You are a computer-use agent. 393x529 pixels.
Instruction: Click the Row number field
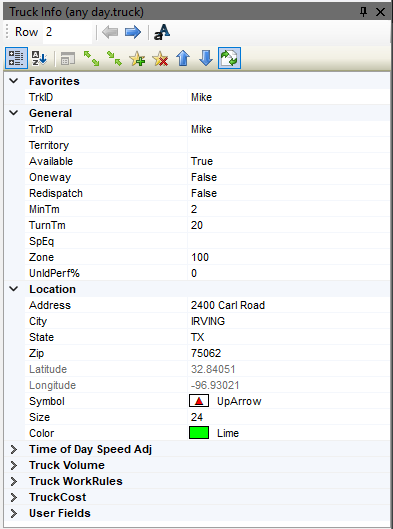pos(67,32)
